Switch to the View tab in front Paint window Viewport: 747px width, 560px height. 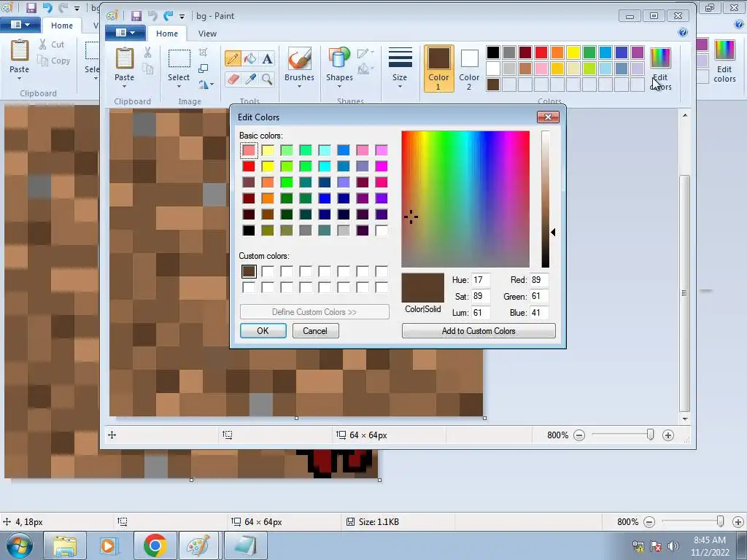207,34
